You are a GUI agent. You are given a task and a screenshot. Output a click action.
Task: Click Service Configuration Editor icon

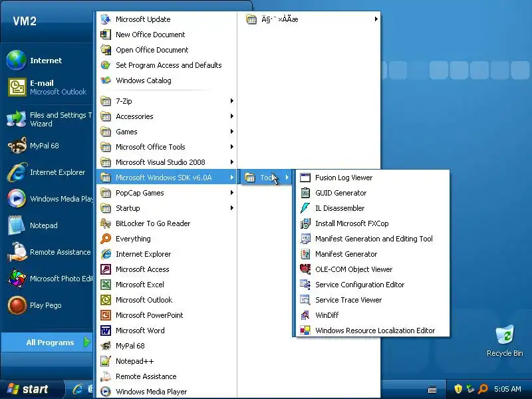pyautogui.click(x=305, y=285)
